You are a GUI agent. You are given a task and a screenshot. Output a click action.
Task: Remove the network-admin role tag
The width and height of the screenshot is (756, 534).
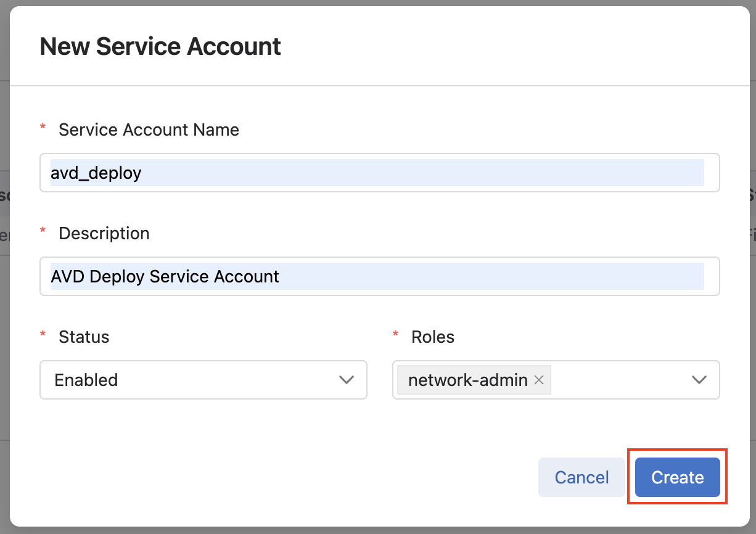(538, 380)
